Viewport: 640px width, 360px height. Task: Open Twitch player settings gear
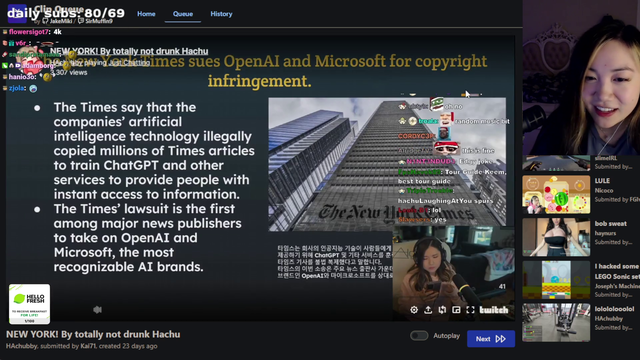[x=414, y=310]
